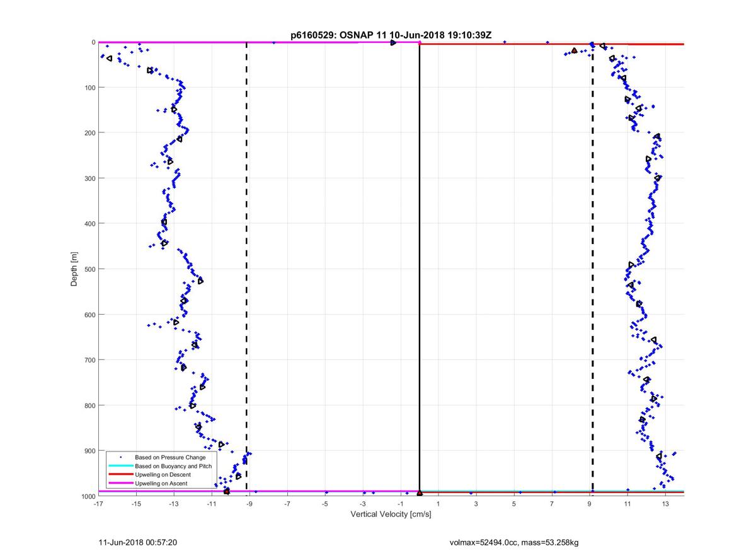The height and width of the screenshot is (558, 756).
Task: Click the y-axis tick label '100'
Action: coord(89,88)
